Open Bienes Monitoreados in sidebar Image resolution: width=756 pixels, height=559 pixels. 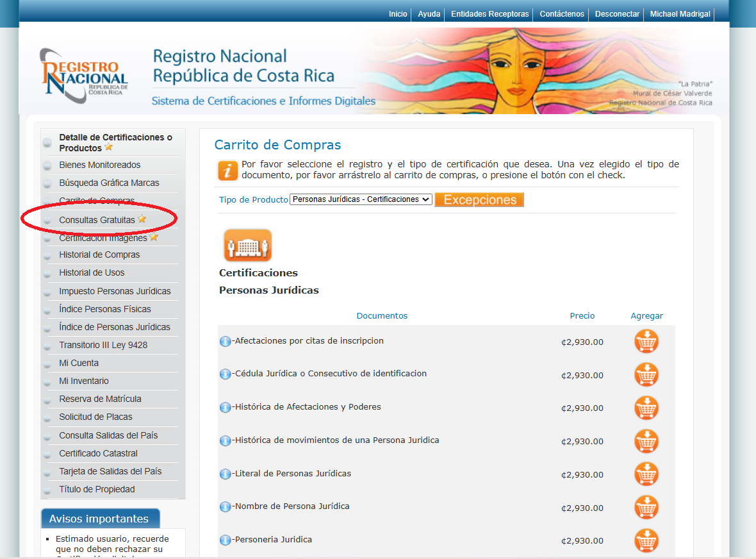[x=100, y=165]
